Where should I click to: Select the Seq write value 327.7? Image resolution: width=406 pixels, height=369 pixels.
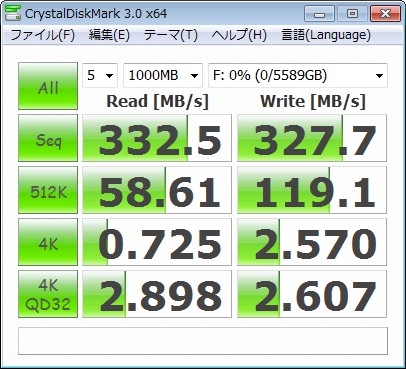(312, 138)
